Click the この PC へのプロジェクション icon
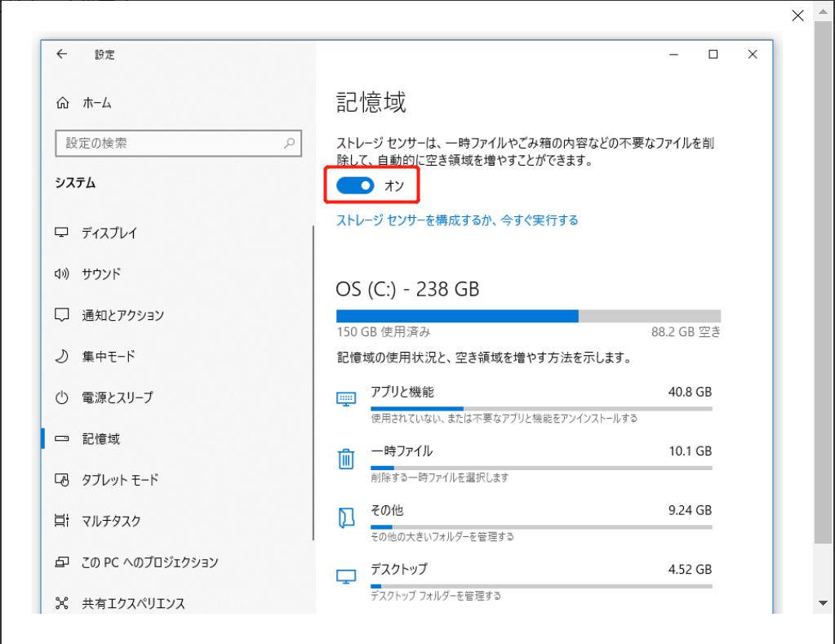This screenshot has width=835, height=644. [62, 562]
